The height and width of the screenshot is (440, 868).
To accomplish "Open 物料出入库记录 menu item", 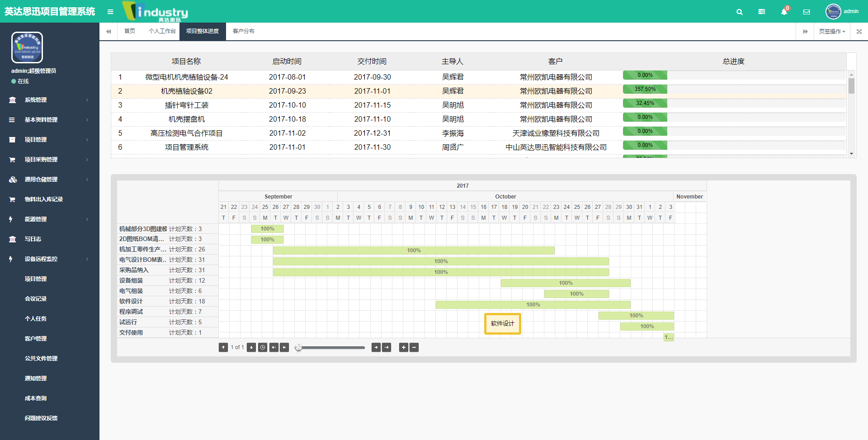I will click(50, 199).
